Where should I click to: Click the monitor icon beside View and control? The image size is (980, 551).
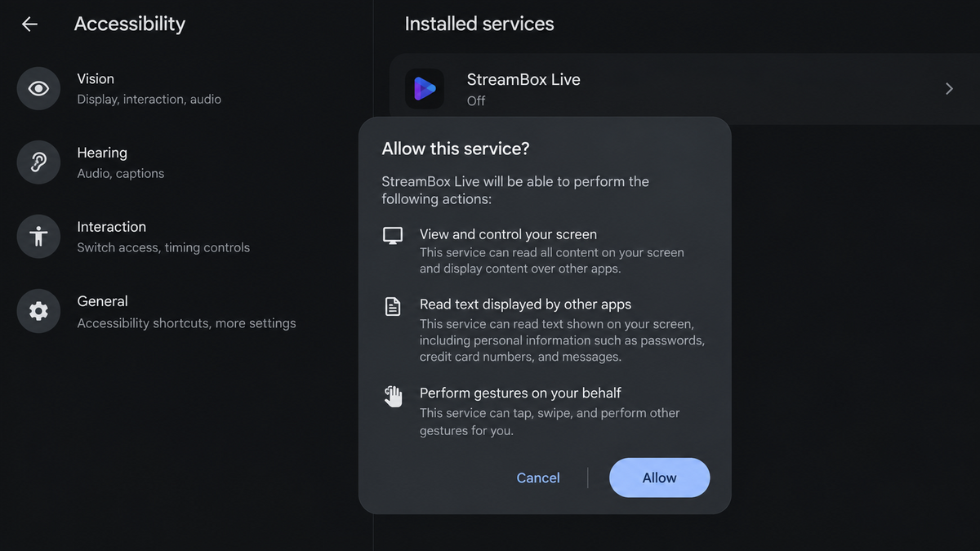point(393,236)
